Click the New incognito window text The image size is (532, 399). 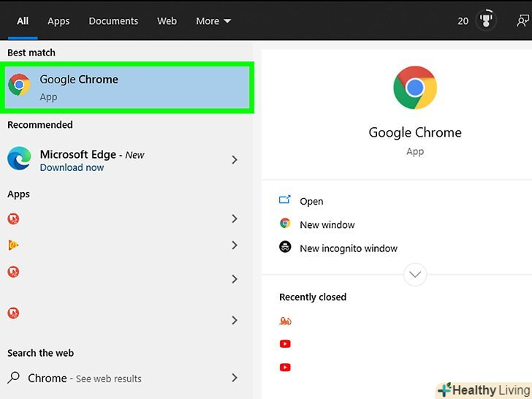click(349, 248)
